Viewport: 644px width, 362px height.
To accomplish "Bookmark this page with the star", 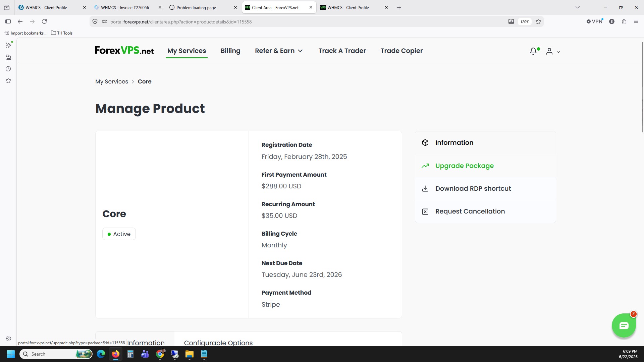I will [x=538, y=21].
